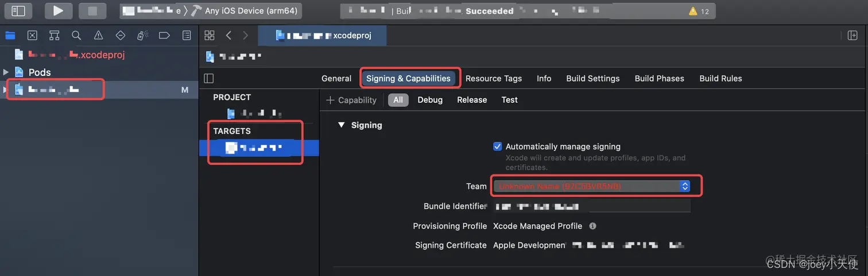
Task: Open the Symbol navigator icon
Action: click(54, 36)
